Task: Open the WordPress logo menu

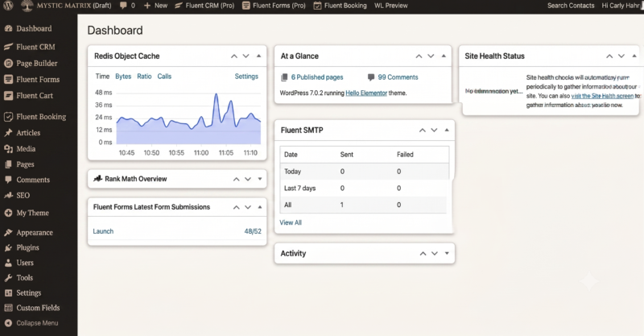Action: [8, 6]
